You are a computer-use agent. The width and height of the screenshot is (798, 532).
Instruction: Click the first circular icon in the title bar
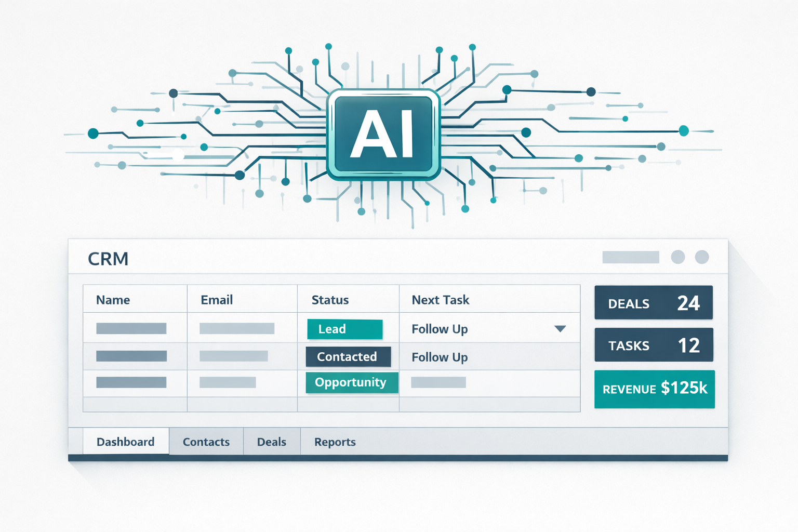[677, 256]
